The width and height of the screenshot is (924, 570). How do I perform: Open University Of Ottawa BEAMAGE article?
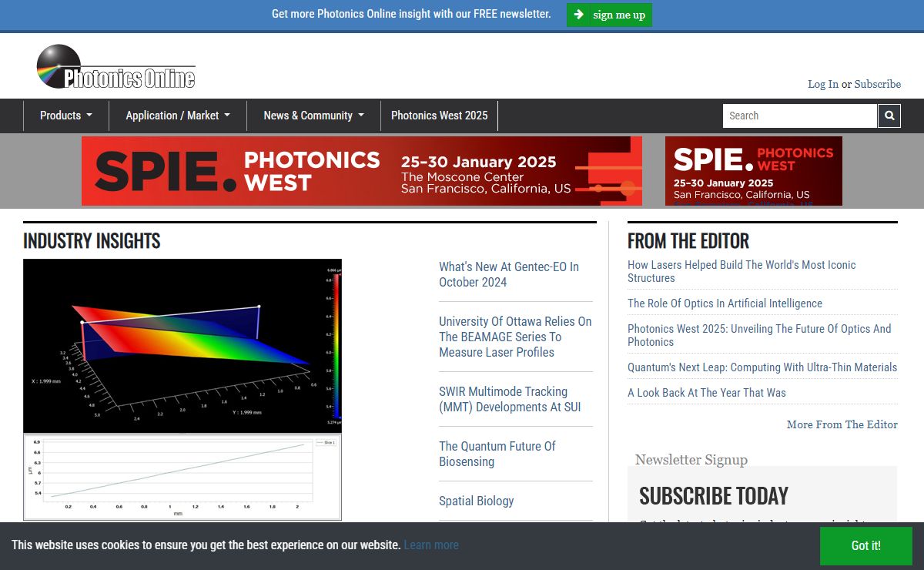click(x=515, y=337)
